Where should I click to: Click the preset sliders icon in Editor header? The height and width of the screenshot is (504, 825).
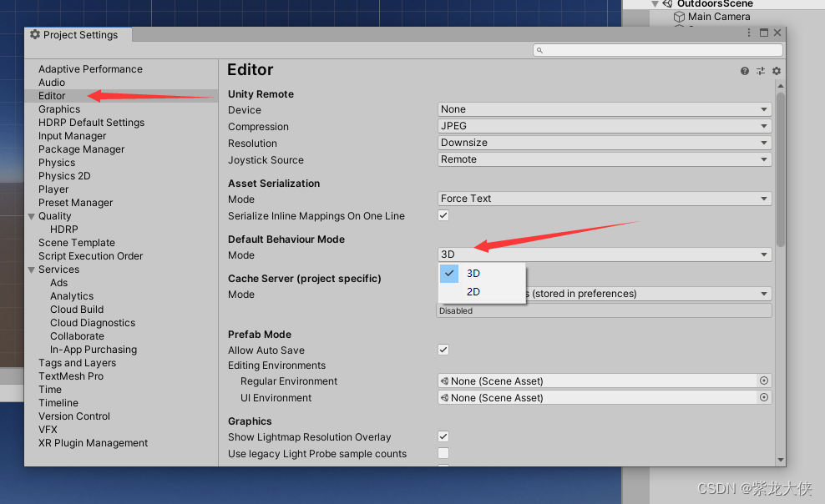pos(761,71)
